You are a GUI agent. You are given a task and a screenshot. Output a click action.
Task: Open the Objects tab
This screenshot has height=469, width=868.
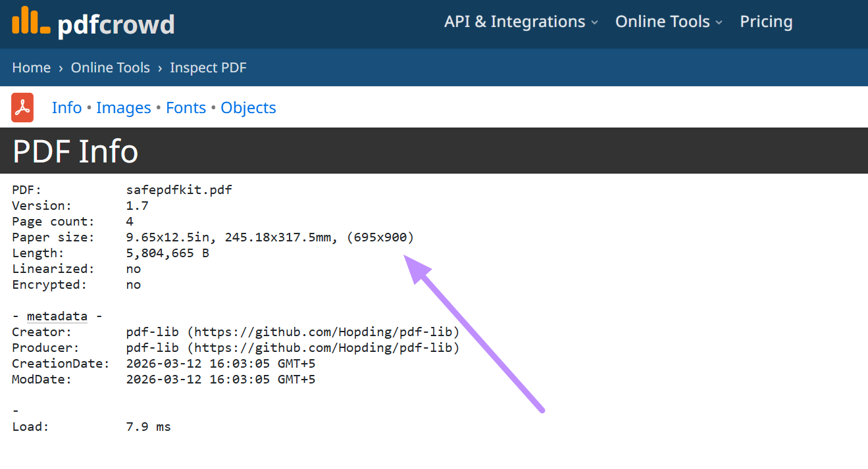point(248,108)
